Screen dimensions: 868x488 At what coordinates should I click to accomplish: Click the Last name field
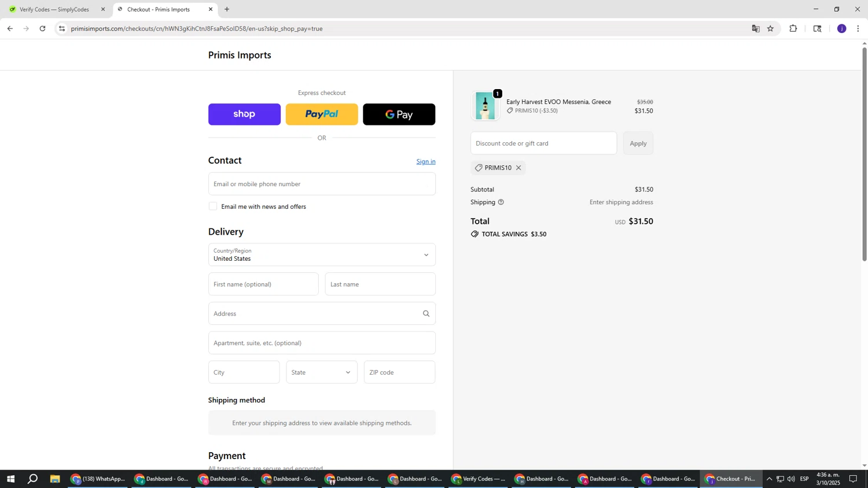[380, 284]
